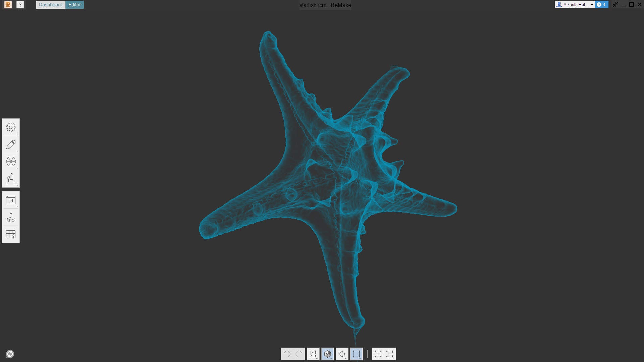This screenshot has width=644, height=362.
Task: Click the Scale and units icon
Action: 11,235
